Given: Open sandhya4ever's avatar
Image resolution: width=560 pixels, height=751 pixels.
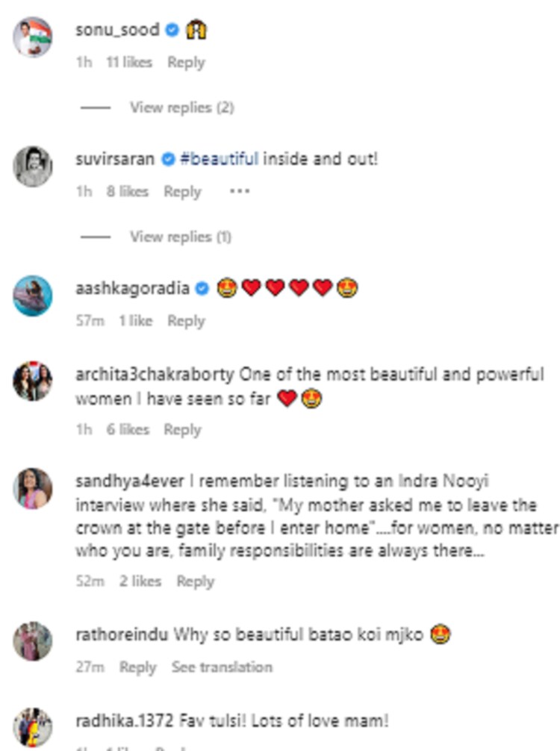Looking at the screenshot, I should tap(33, 489).
